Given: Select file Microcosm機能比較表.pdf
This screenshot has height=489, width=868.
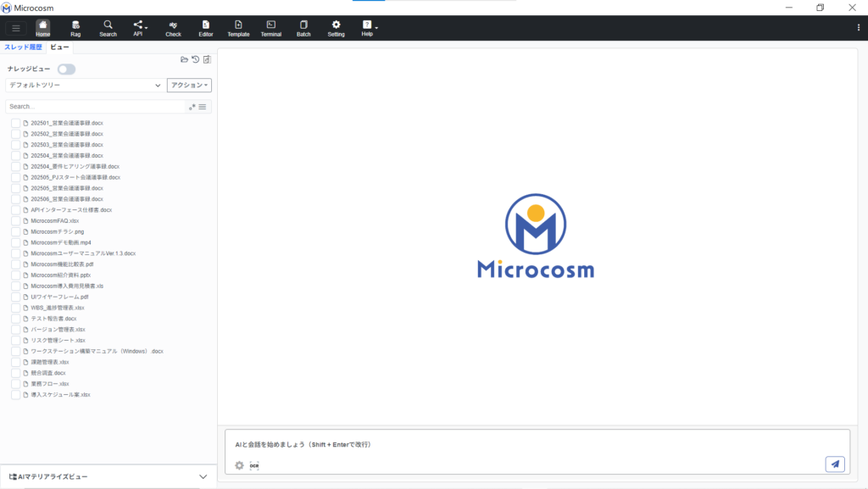Looking at the screenshot, I should [62, 264].
